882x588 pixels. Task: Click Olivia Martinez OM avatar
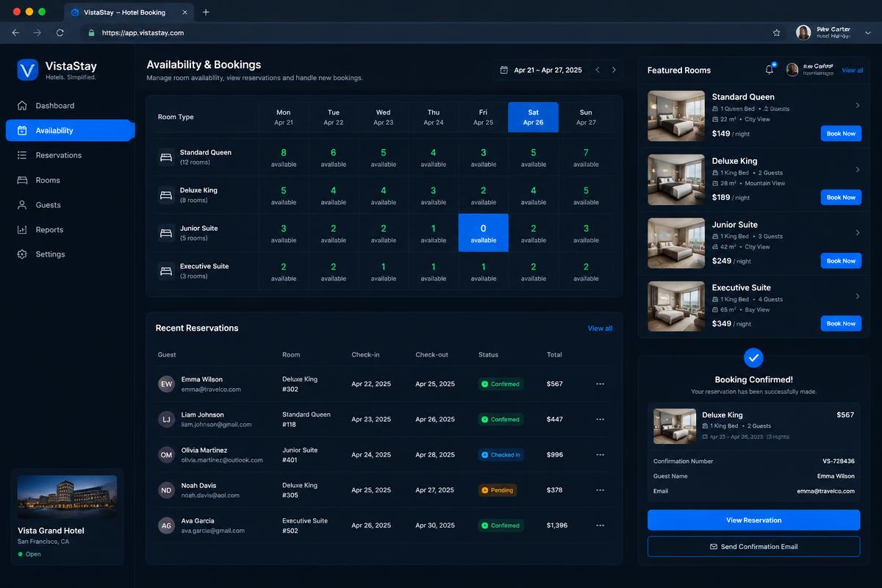coord(167,454)
